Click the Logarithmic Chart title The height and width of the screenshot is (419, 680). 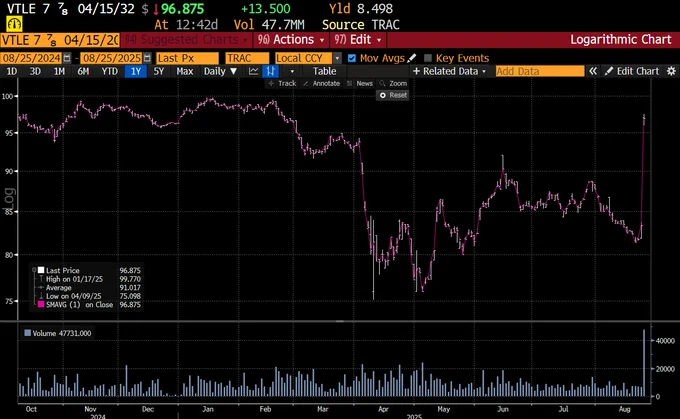(621, 39)
